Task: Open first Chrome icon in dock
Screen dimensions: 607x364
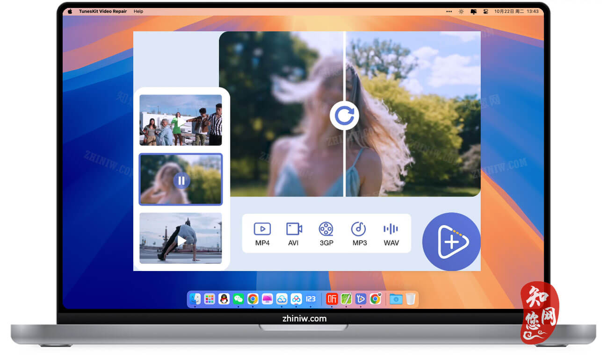Action: [x=253, y=299]
